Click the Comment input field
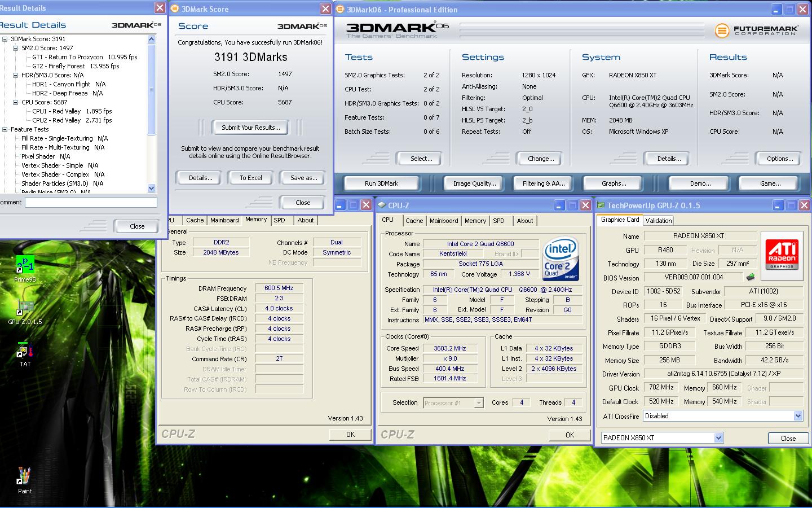 click(x=91, y=202)
